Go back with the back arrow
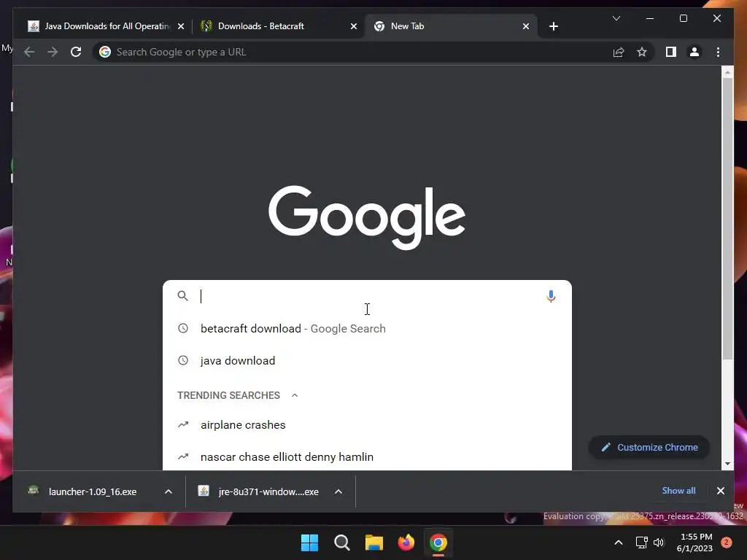Viewport: 747px width, 560px height. pyautogui.click(x=29, y=52)
